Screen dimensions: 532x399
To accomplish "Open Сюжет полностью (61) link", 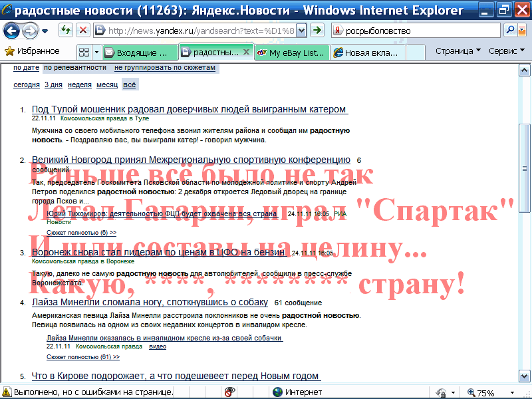I will [x=83, y=357].
